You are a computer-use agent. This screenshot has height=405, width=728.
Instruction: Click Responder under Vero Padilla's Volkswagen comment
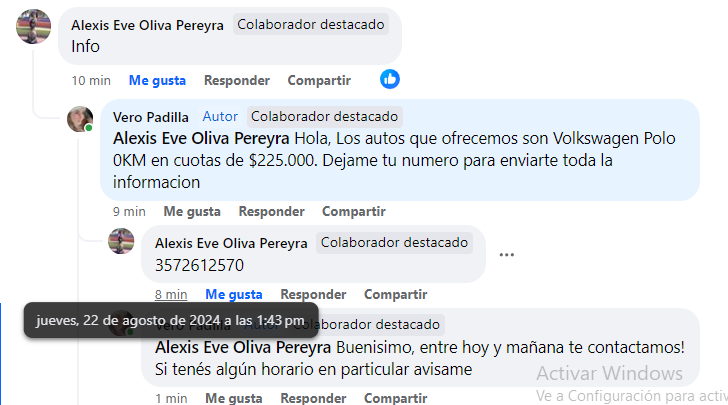coord(271,211)
